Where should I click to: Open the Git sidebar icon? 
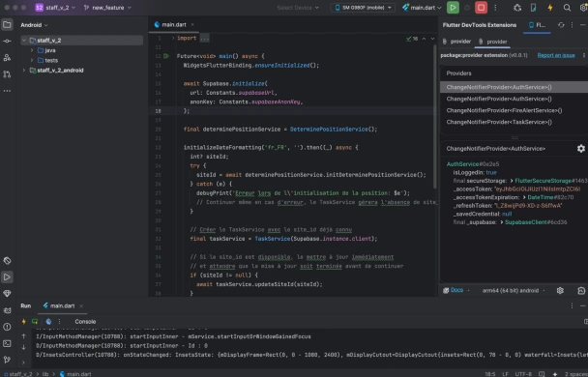[x=7, y=360]
